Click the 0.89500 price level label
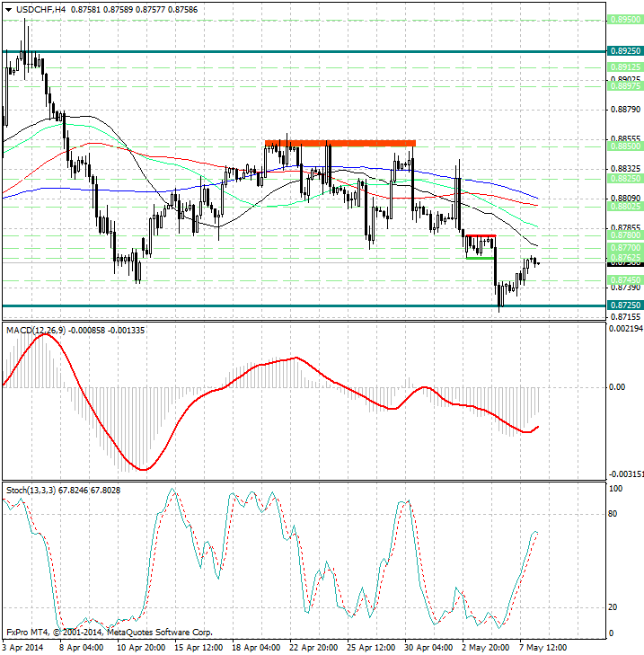The height and width of the screenshot is (655, 644). pyautogui.click(x=626, y=20)
